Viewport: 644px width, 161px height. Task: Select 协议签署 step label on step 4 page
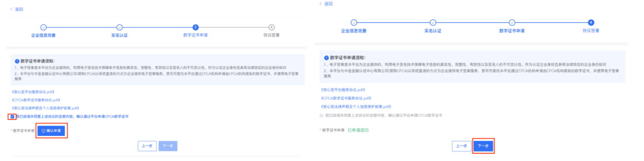(591, 31)
